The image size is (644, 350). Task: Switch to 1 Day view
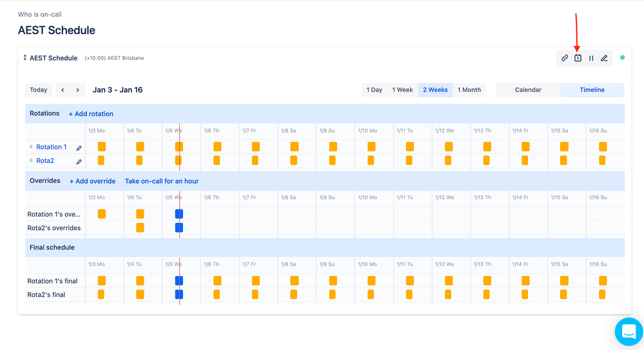click(x=374, y=90)
